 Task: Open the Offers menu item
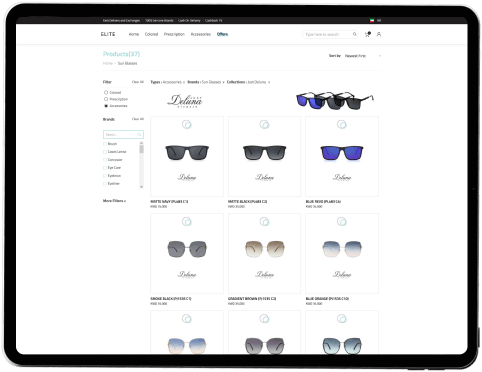pos(222,34)
